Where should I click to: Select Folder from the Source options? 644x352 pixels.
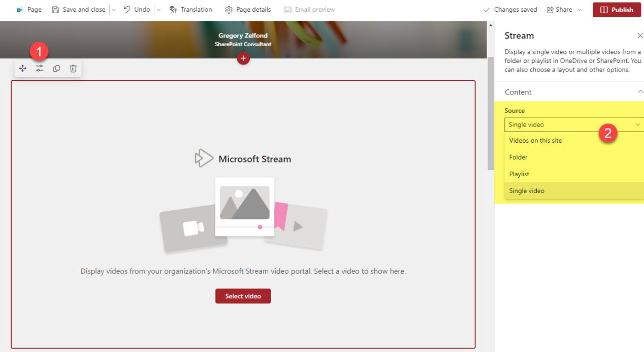point(518,157)
